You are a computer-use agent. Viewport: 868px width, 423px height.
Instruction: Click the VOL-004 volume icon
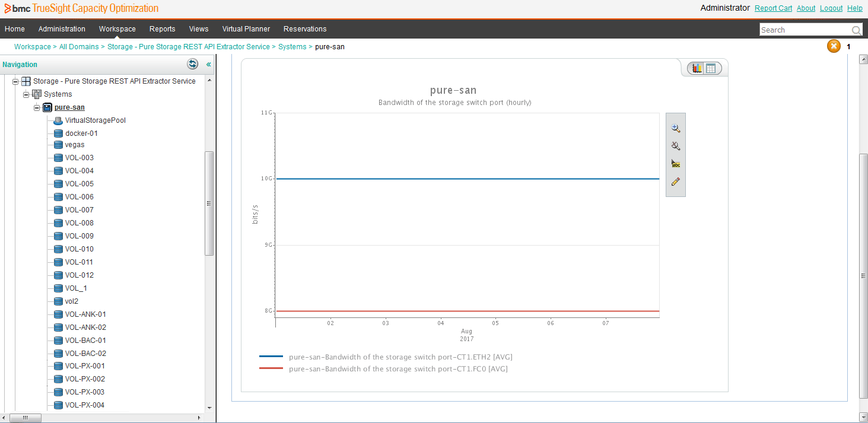point(58,171)
